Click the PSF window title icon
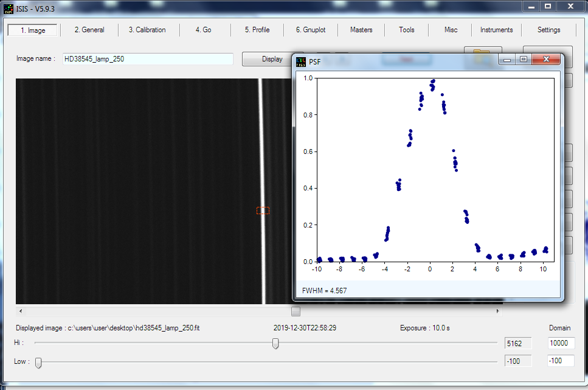The width and height of the screenshot is (588, 390). pyautogui.click(x=301, y=62)
